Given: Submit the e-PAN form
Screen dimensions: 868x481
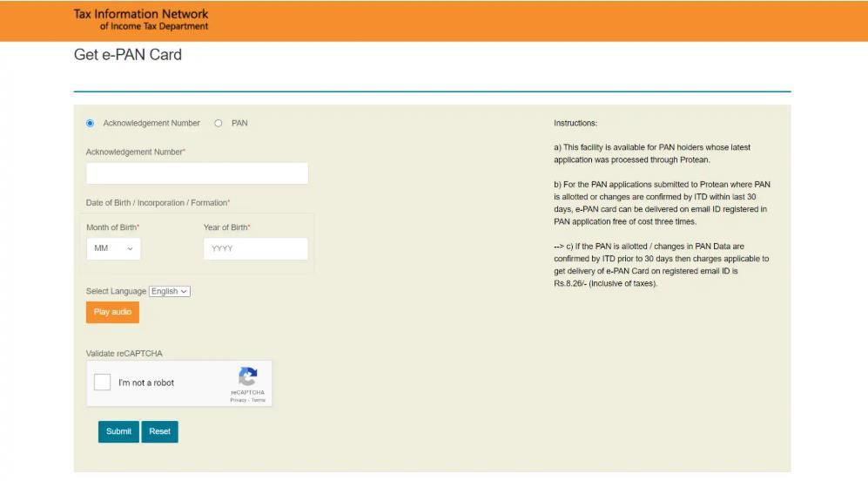Looking at the screenshot, I should pyautogui.click(x=118, y=431).
